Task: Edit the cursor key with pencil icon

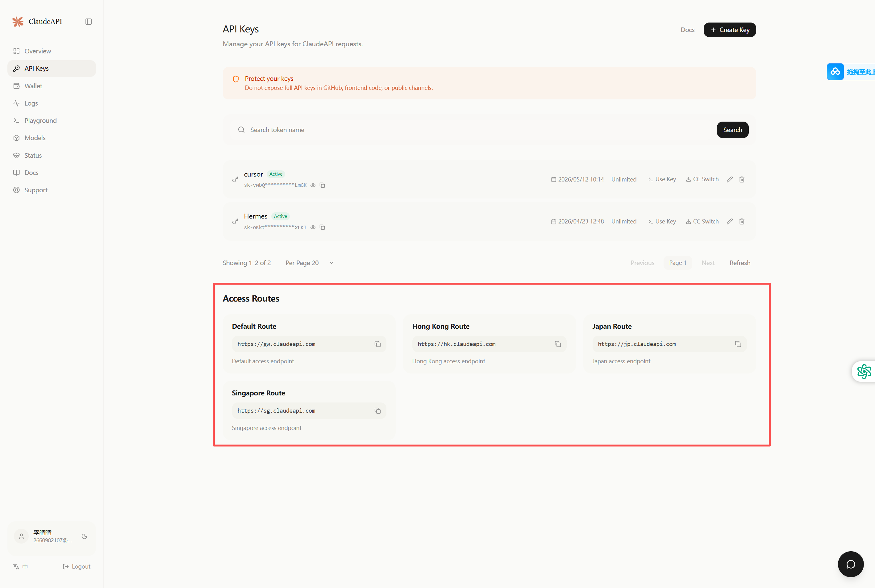Action: click(x=730, y=179)
